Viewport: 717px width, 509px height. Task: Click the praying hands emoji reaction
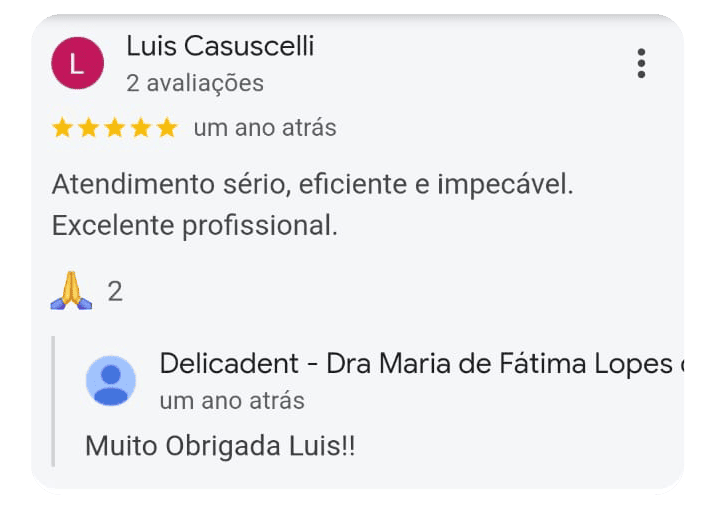71,290
